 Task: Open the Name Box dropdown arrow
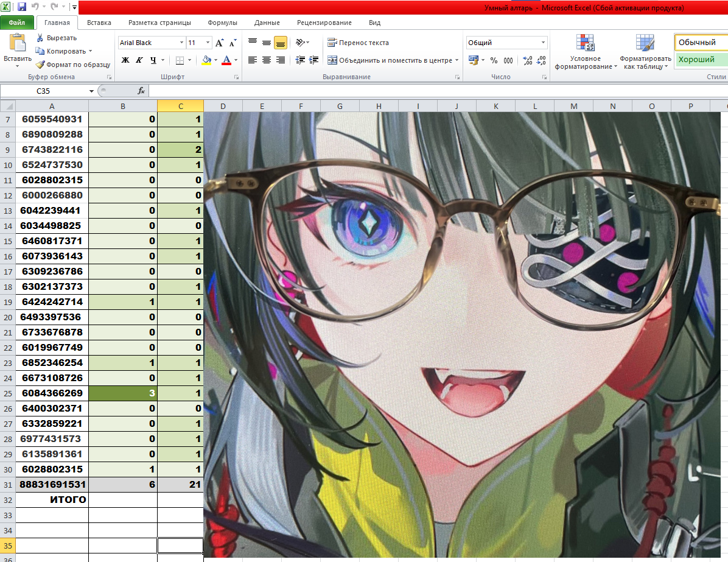point(91,91)
